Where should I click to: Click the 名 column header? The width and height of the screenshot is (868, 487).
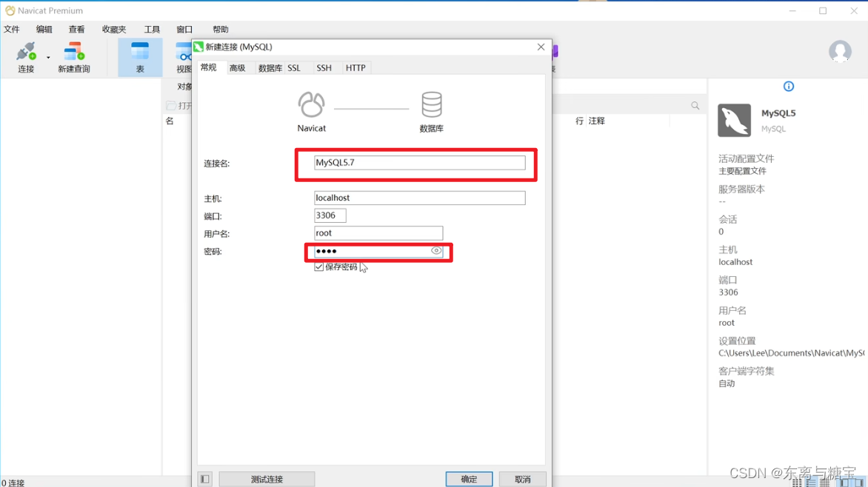[x=170, y=121]
